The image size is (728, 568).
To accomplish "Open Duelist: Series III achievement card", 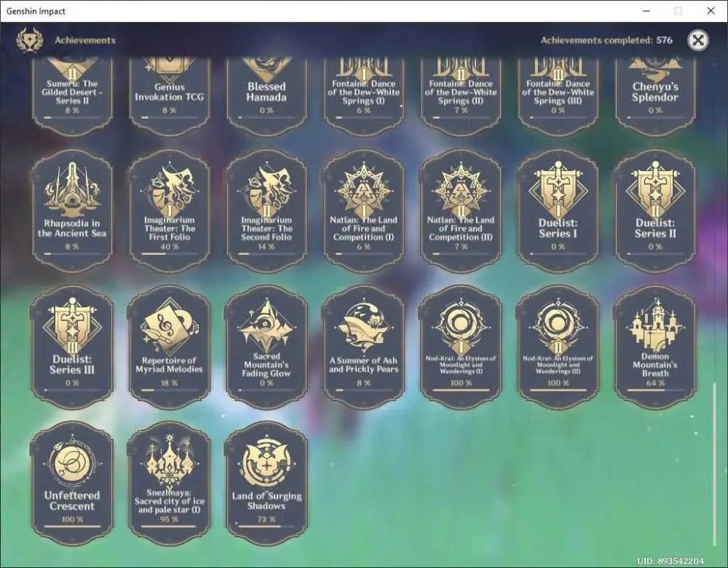I will [72, 347].
